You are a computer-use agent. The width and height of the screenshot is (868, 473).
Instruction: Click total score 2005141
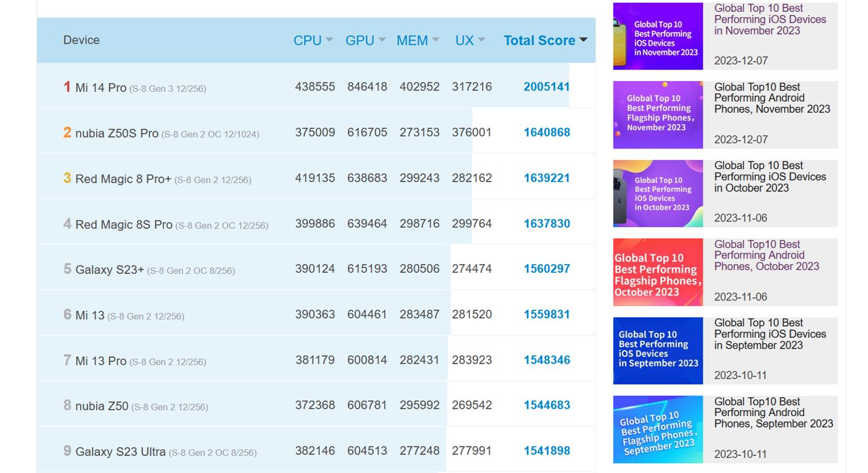547,87
